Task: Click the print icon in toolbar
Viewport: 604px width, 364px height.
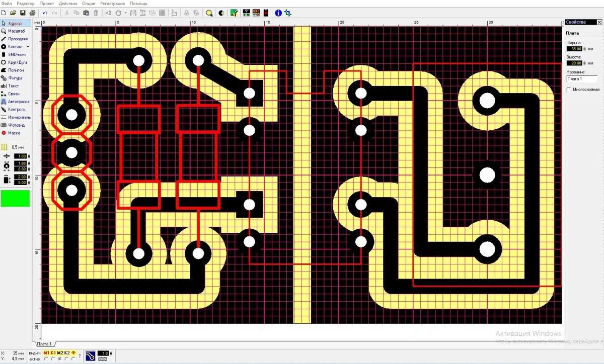Action: coord(32,13)
